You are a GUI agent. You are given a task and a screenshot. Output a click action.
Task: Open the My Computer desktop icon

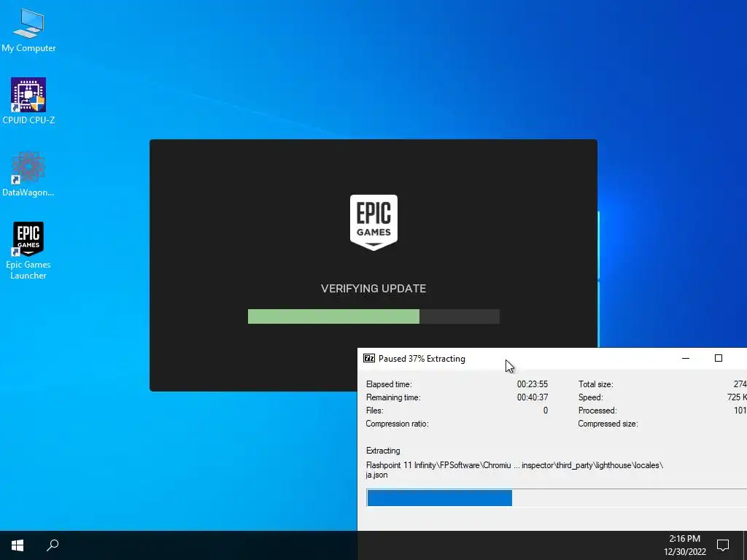[x=28, y=29]
